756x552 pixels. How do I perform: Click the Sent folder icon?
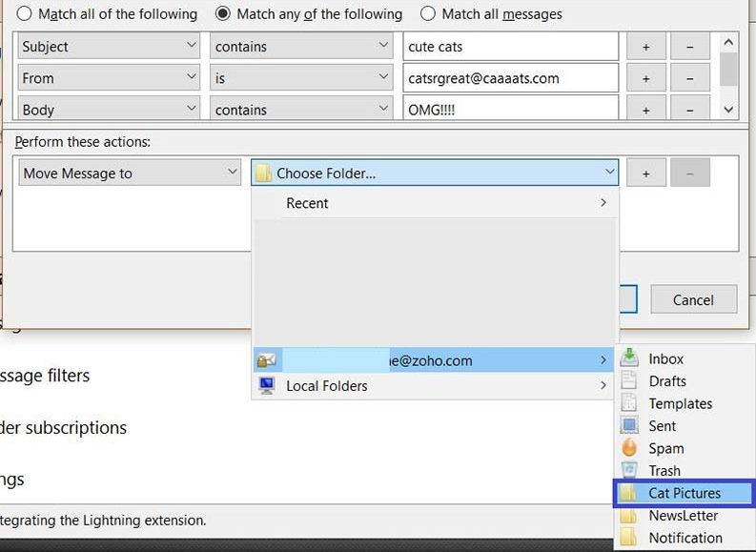(x=629, y=426)
